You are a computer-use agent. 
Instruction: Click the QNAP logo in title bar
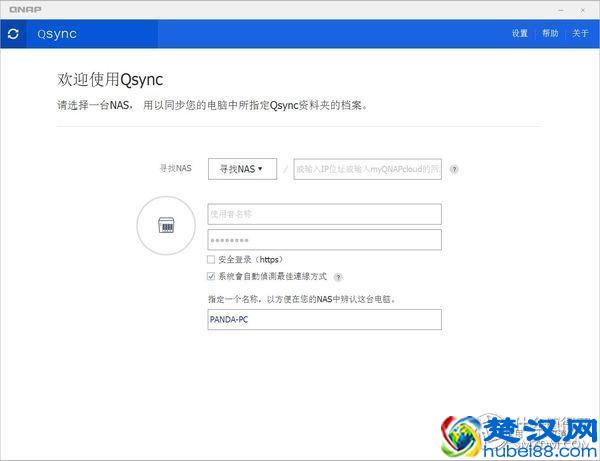click(25, 10)
